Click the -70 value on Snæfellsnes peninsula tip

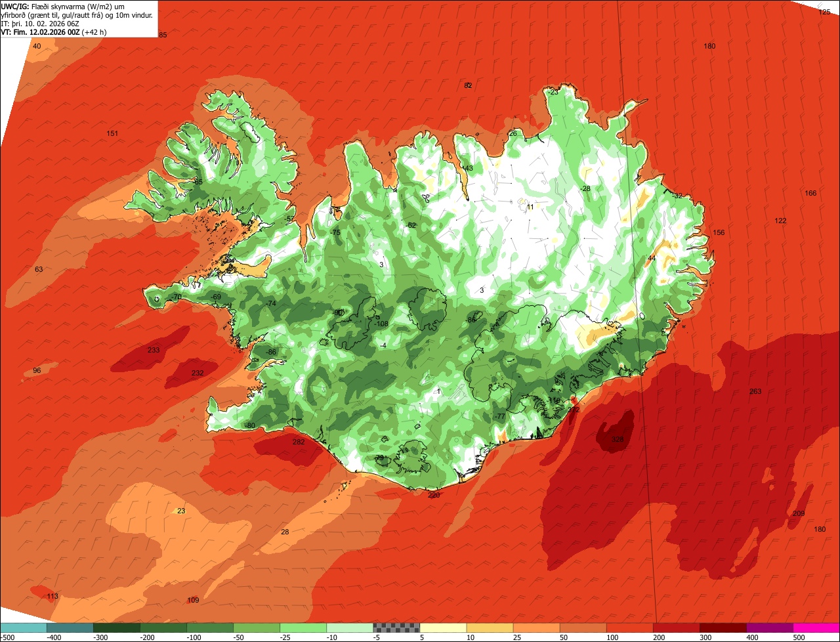[176, 297]
